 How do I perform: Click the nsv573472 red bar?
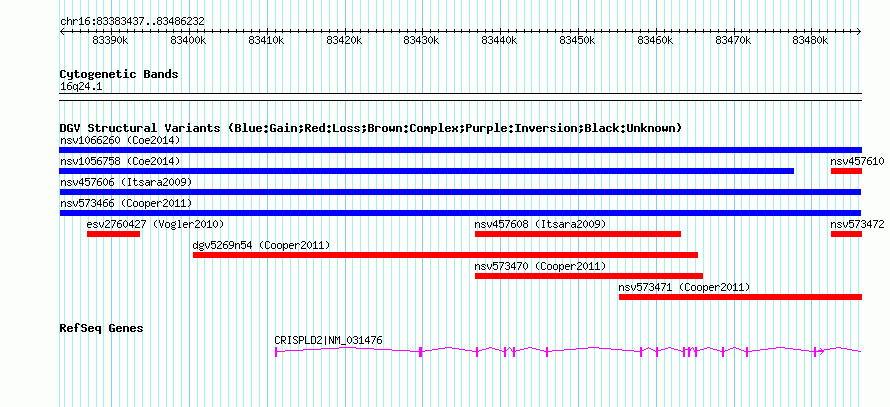(846, 234)
